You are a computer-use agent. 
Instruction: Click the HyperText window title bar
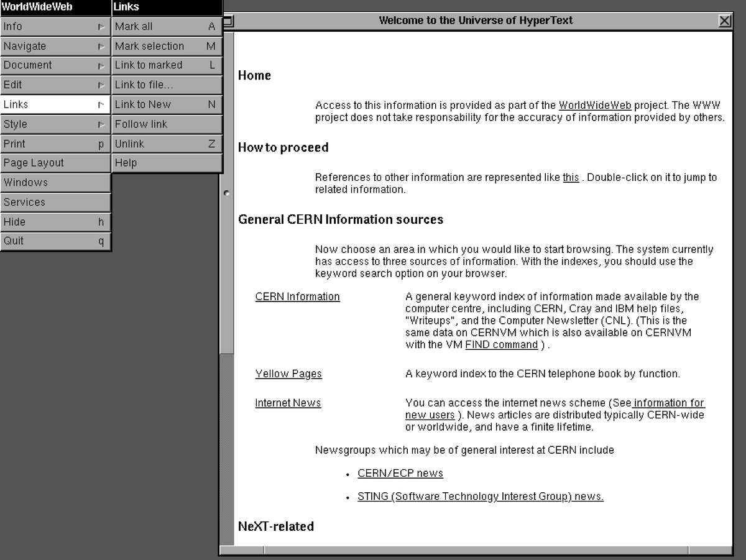476,21
